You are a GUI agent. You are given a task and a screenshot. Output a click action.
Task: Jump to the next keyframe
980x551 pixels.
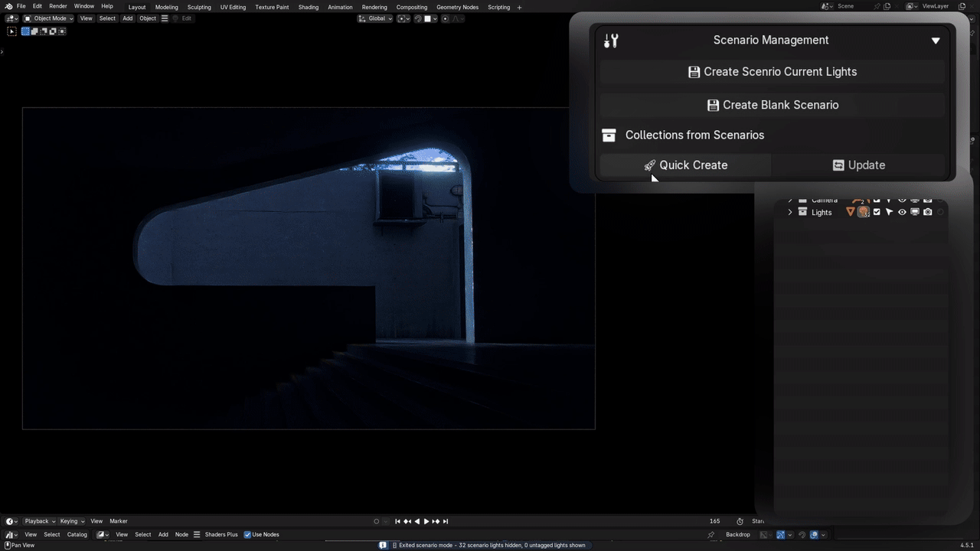(x=436, y=521)
